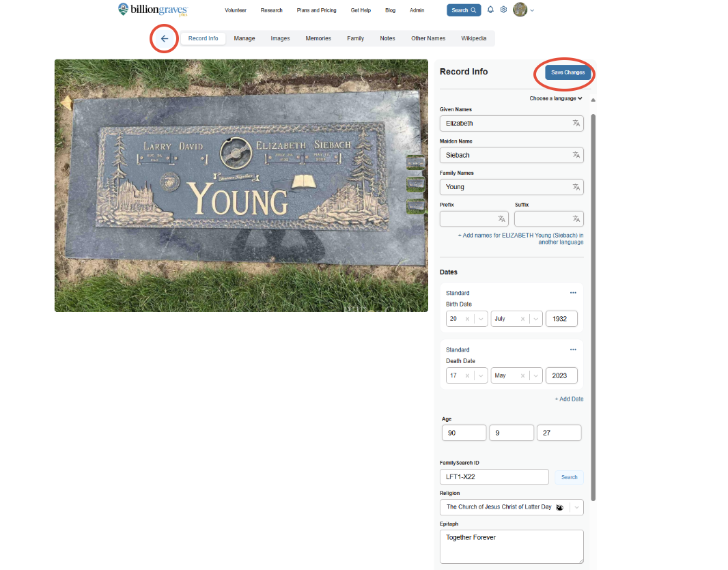728x570 pixels.
Task: Click the Record Info panel scrollbar
Action: pos(593,307)
